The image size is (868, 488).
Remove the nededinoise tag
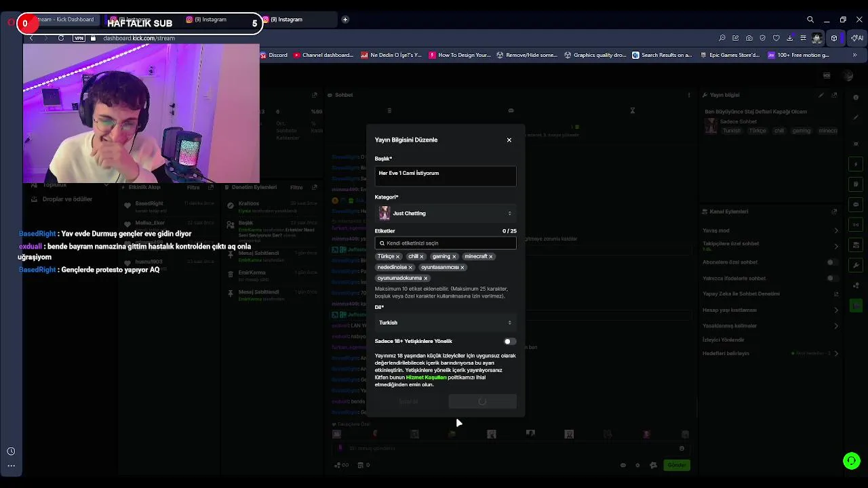pos(410,268)
